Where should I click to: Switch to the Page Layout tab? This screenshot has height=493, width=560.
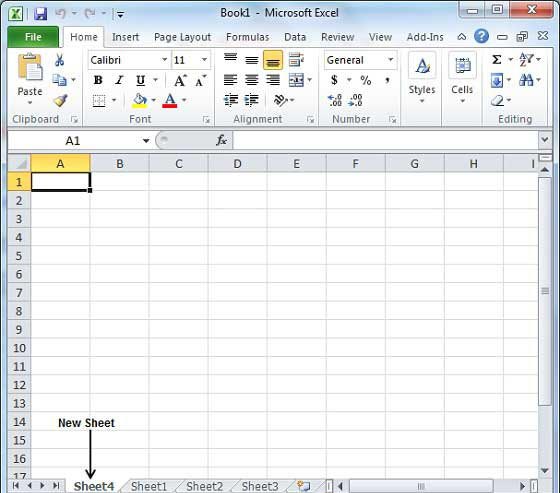coord(182,37)
